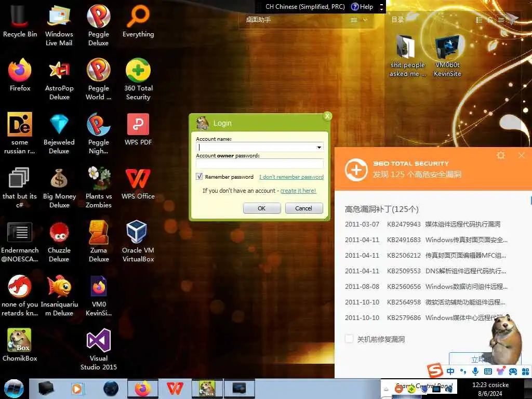
Task: Click Sogou IME microphone voice input
Action: (x=475, y=371)
